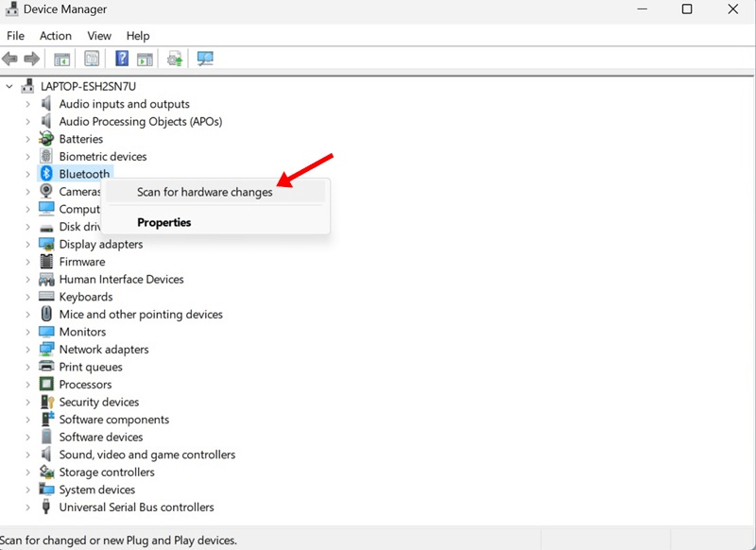Screen dimensions: 756x550
Task: Collapse the LAPTOP-ESH2SN7U root node
Action: pyautogui.click(x=10, y=86)
